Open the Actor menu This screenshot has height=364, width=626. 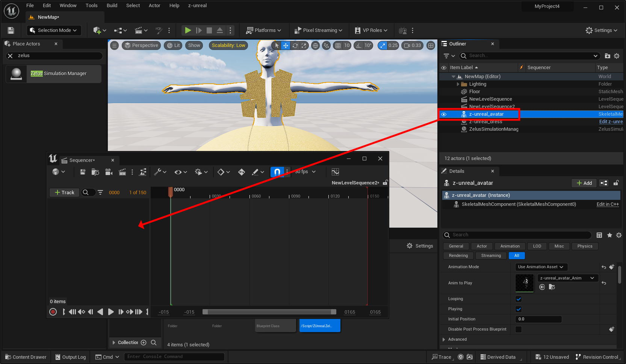154,6
